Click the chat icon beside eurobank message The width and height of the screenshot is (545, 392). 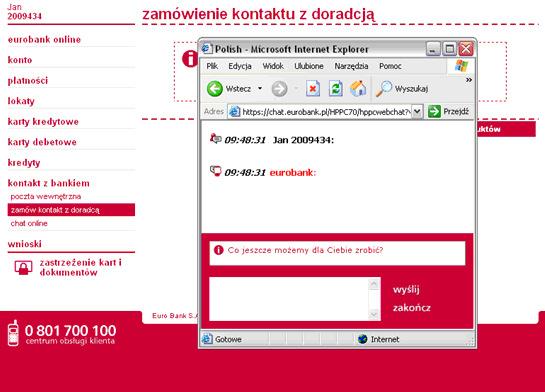[215, 171]
